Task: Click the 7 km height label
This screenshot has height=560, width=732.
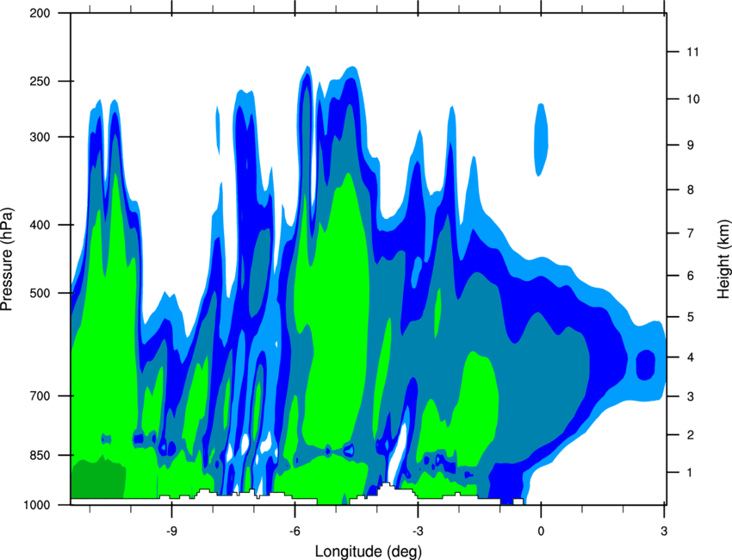Action: [691, 233]
